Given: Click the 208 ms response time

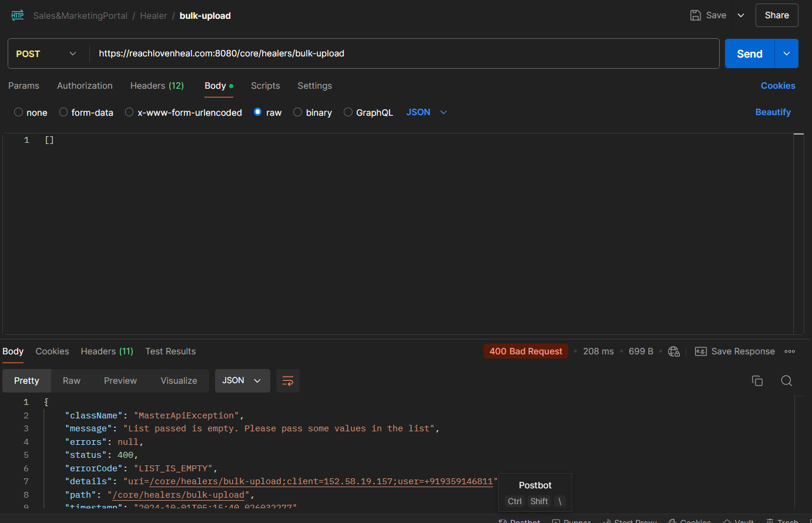Looking at the screenshot, I should (x=598, y=351).
